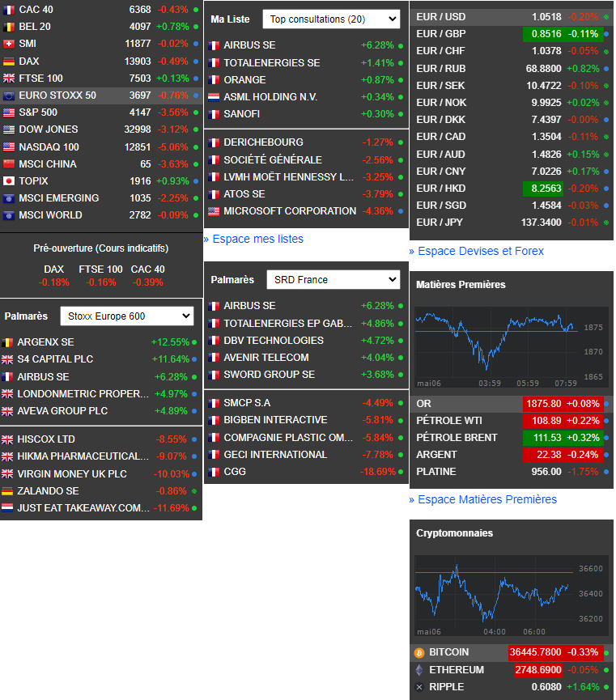This screenshot has height=700, width=616.
Task: Click the Bitcoin coin icon
Action: pyautogui.click(x=419, y=653)
